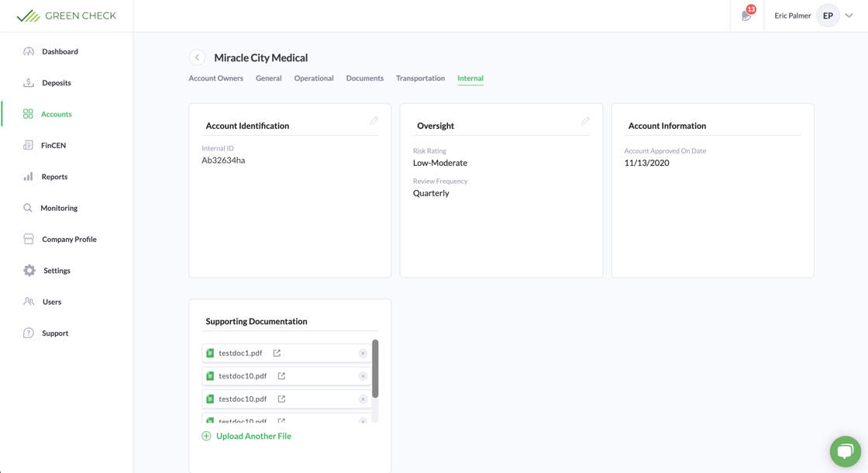The height and width of the screenshot is (473, 868).
Task: Click the Reports bar chart icon
Action: click(28, 177)
